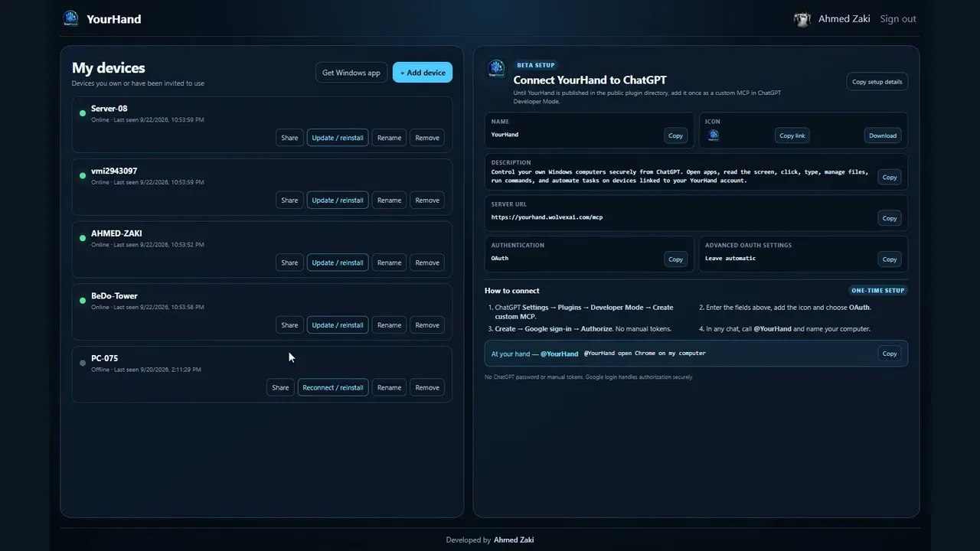Copy the @YourHand example prompt
The image size is (980, 551).
[889, 354]
